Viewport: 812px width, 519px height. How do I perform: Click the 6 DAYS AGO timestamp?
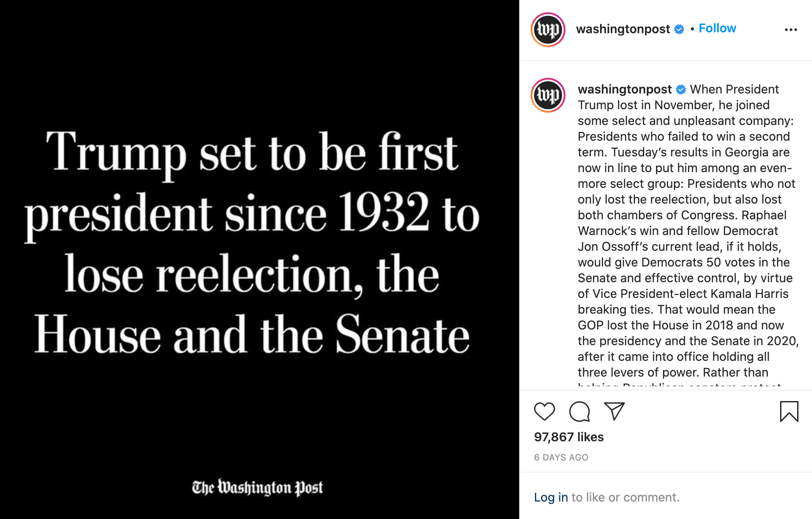point(561,457)
